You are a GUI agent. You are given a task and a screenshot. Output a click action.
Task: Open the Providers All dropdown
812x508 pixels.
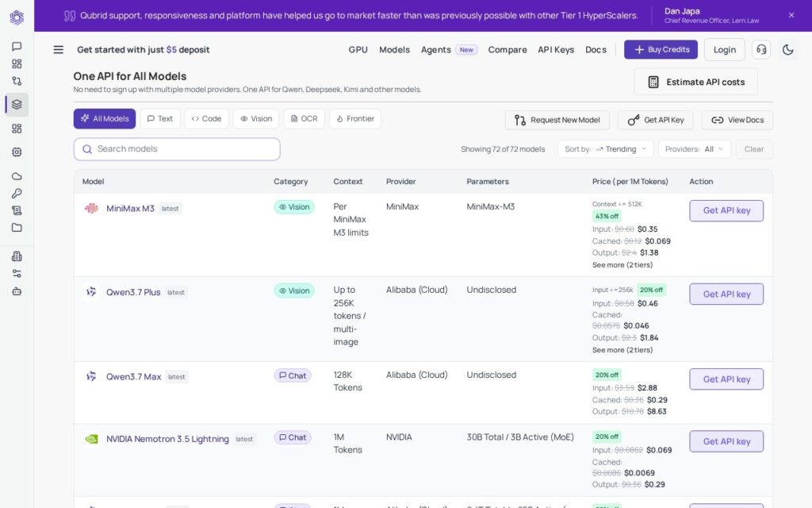695,149
